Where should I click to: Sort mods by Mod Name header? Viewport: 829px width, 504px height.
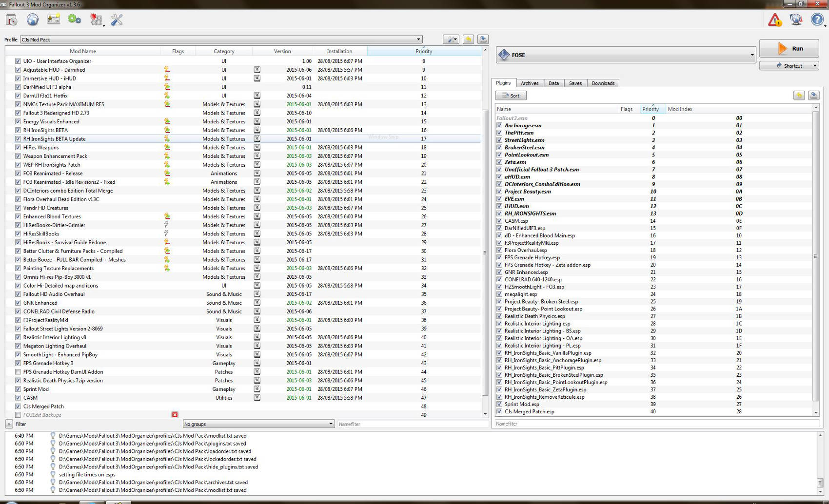[83, 51]
